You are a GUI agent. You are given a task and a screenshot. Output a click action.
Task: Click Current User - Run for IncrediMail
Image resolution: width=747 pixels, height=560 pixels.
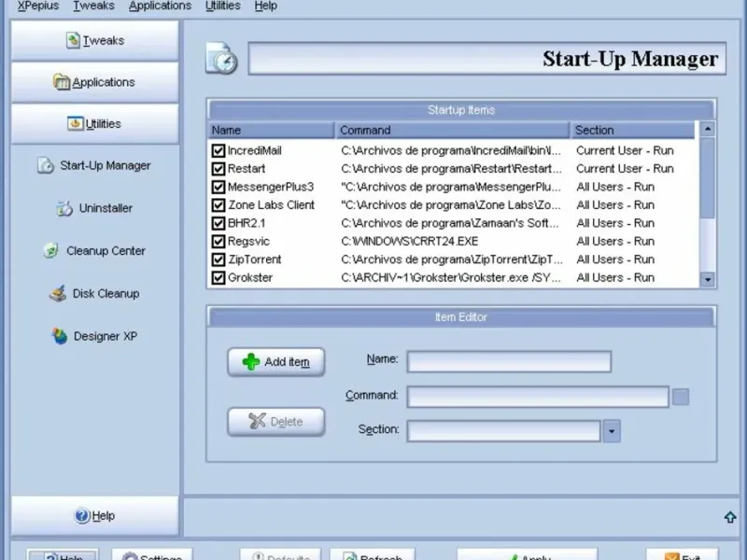pyautogui.click(x=625, y=151)
